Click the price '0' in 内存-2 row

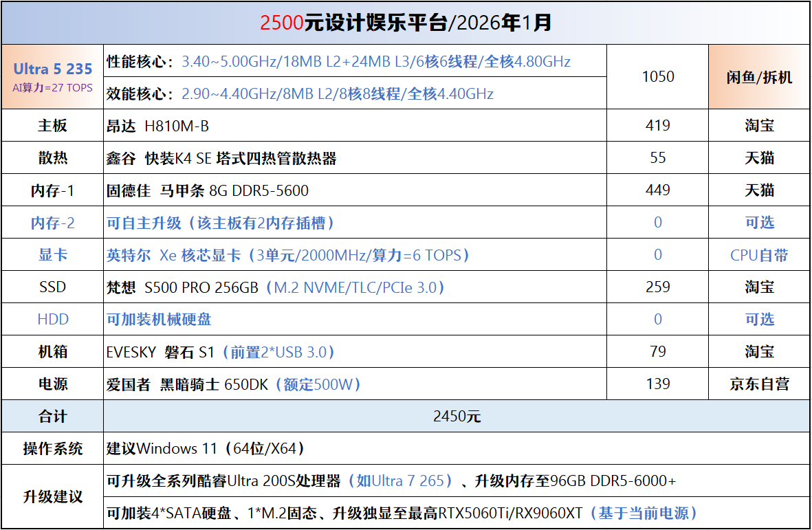point(658,223)
